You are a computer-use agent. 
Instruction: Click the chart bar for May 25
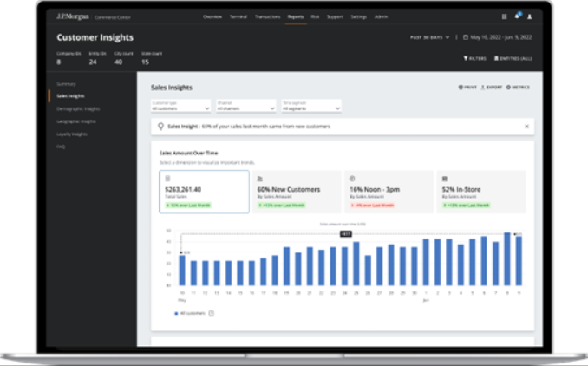click(x=356, y=264)
